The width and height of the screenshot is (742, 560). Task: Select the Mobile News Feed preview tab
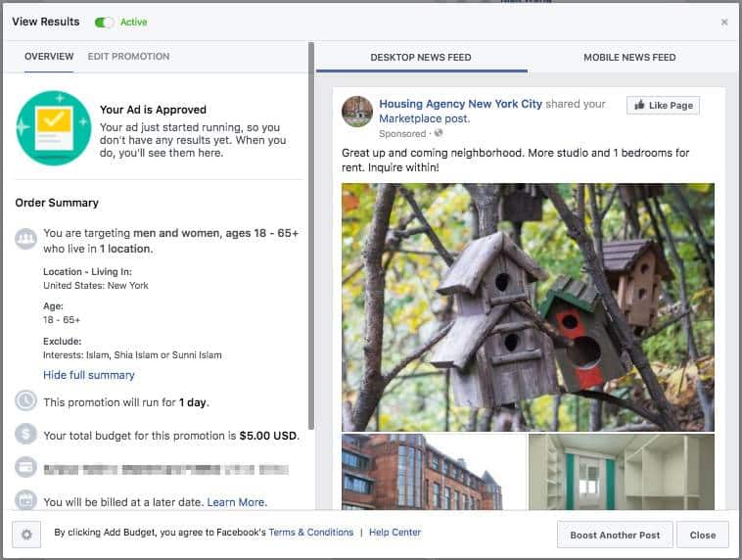[x=629, y=58]
